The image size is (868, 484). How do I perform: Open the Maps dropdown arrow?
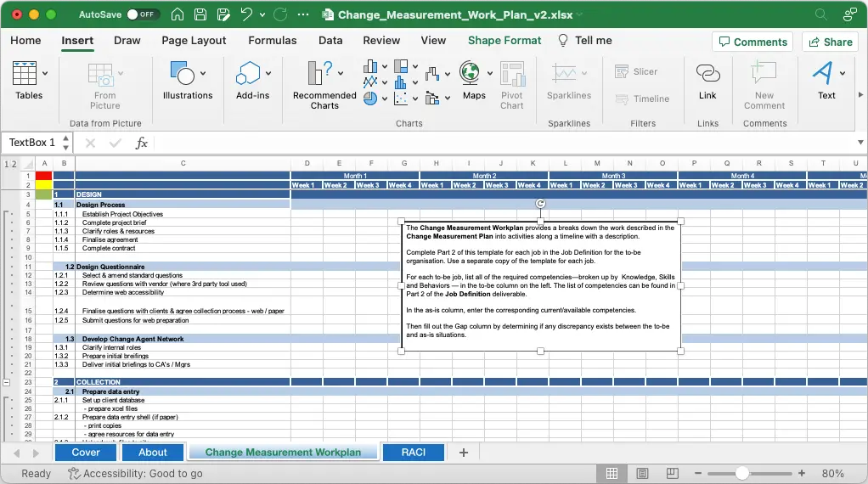tap(490, 73)
